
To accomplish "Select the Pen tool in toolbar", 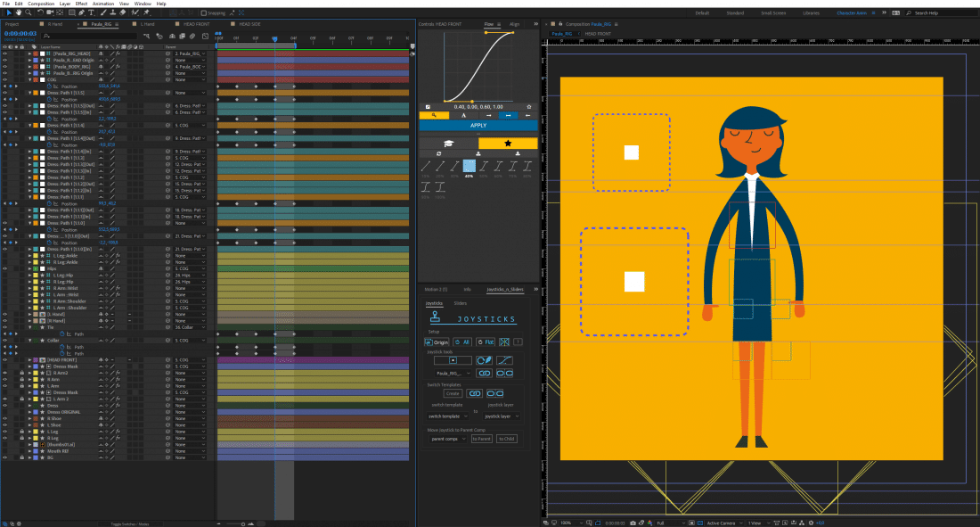I will point(82,12).
